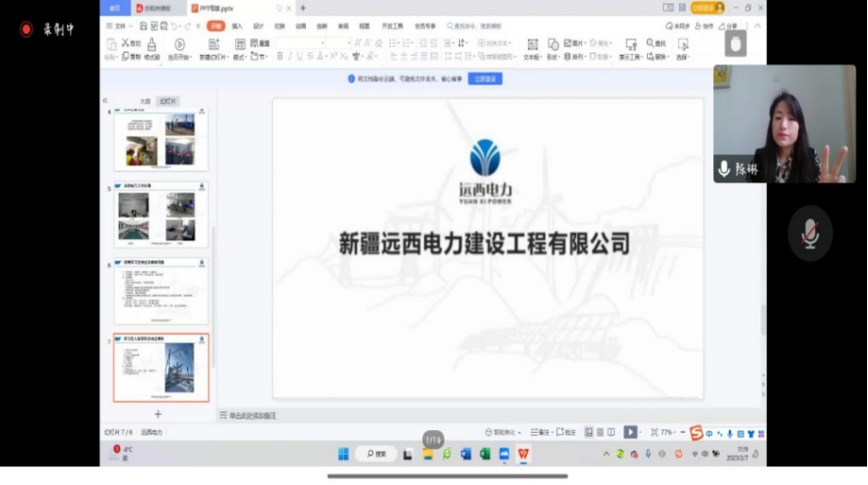The width and height of the screenshot is (868, 485).
Task: Collapse the slide thumbnail panel
Action: (105, 100)
